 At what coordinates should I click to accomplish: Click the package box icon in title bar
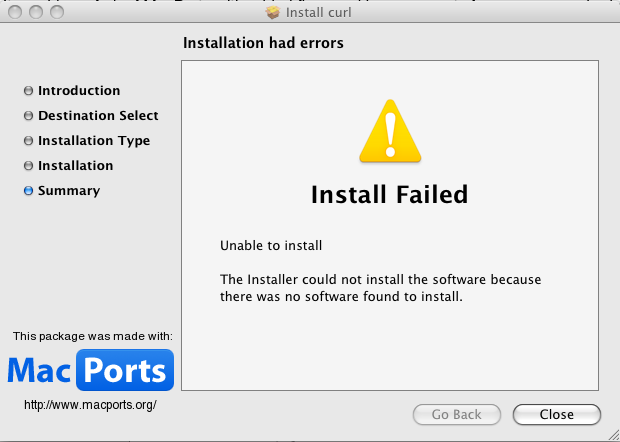pyautogui.click(x=273, y=12)
